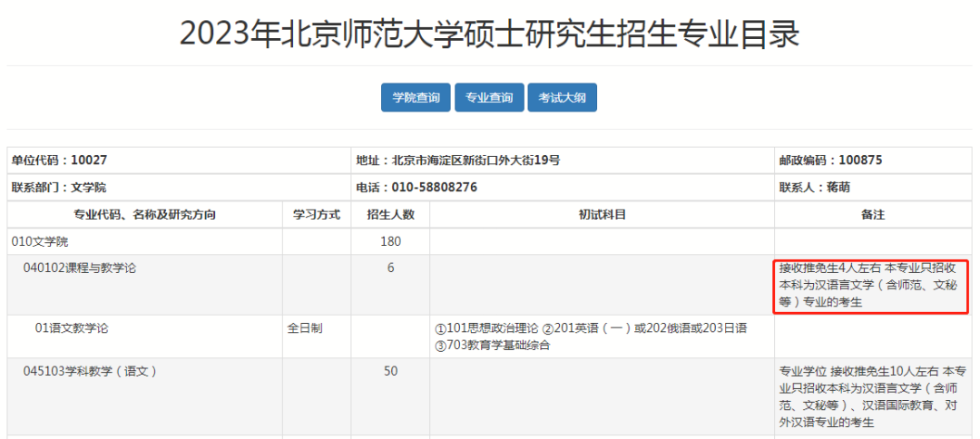The height and width of the screenshot is (439, 980).
Task: Click the 初试科目 column header
Action: pyautogui.click(x=603, y=215)
